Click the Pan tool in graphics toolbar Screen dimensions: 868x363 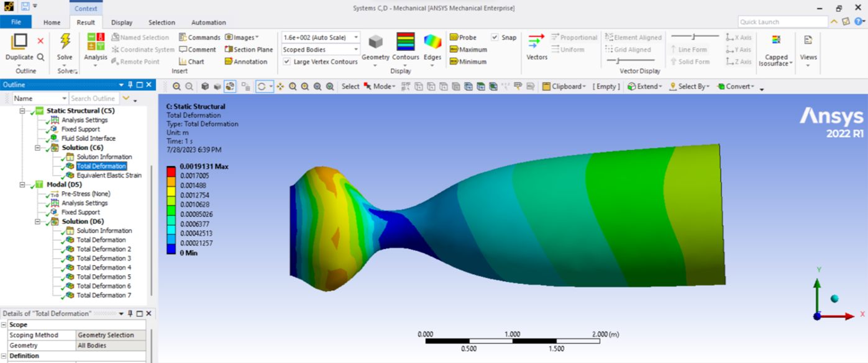coord(280,87)
